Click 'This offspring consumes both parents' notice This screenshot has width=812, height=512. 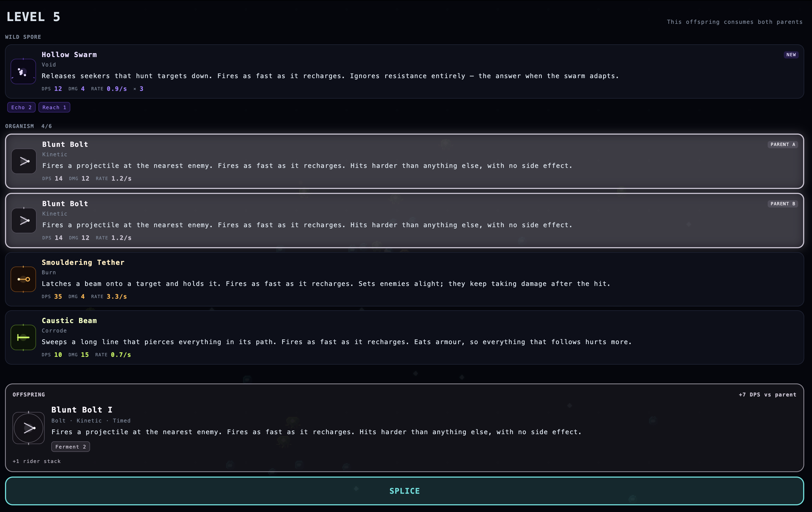click(x=734, y=22)
